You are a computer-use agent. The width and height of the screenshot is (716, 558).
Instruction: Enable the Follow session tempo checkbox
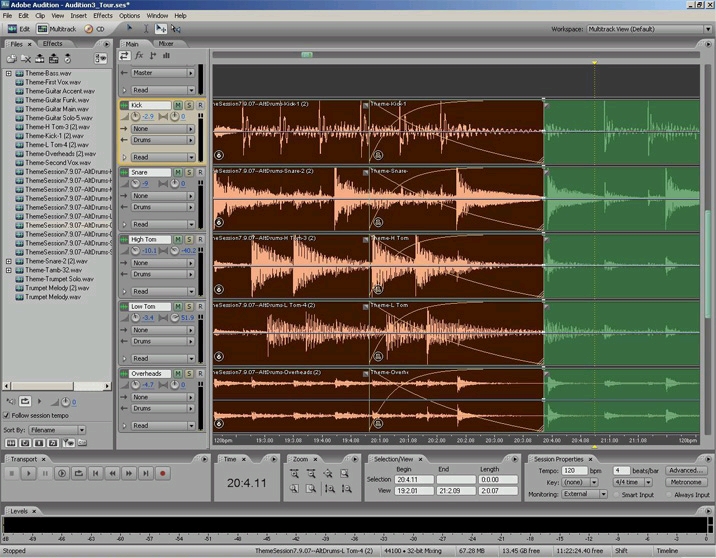pos(6,415)
